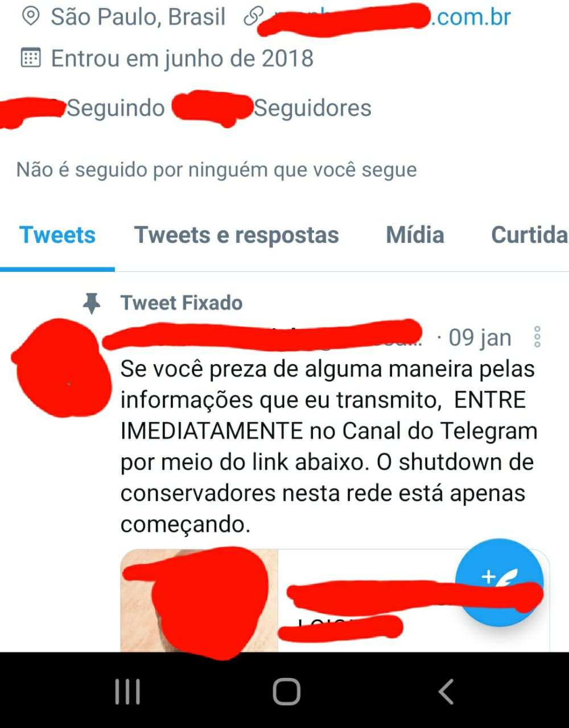Tap the pinned tweet author avatar
Viewport: 569px width, 728px height.
(61, 367)
